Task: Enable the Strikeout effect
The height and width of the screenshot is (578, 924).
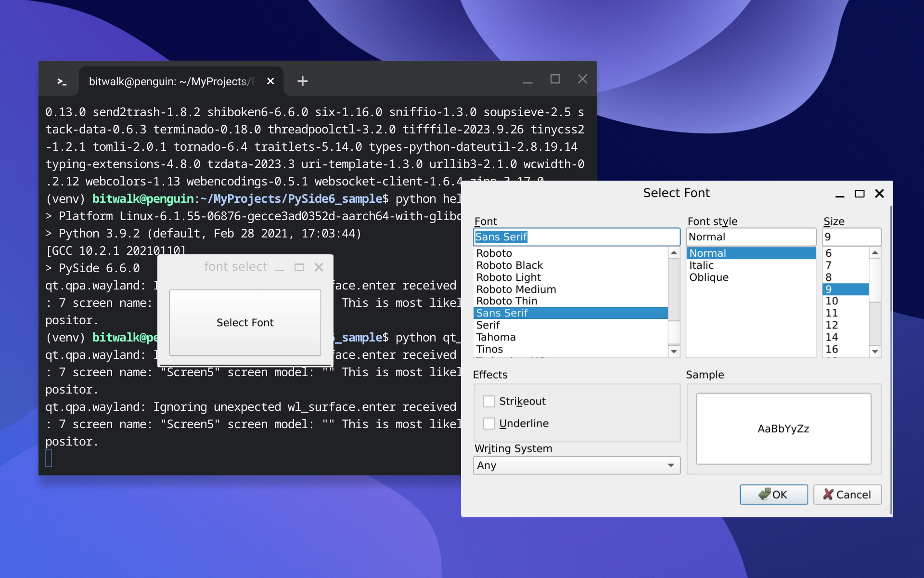Action: point(489,401)
